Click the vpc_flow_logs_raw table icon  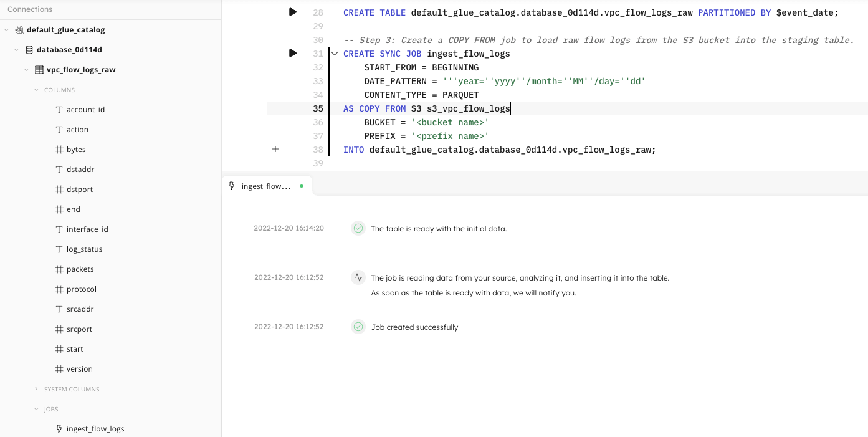[39, 70]
